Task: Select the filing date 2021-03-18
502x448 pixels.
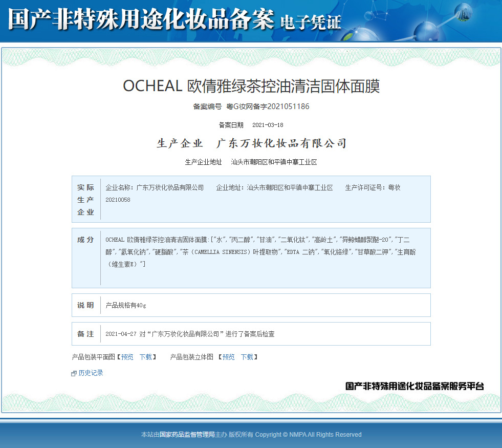Action: (x=268, y=125)
